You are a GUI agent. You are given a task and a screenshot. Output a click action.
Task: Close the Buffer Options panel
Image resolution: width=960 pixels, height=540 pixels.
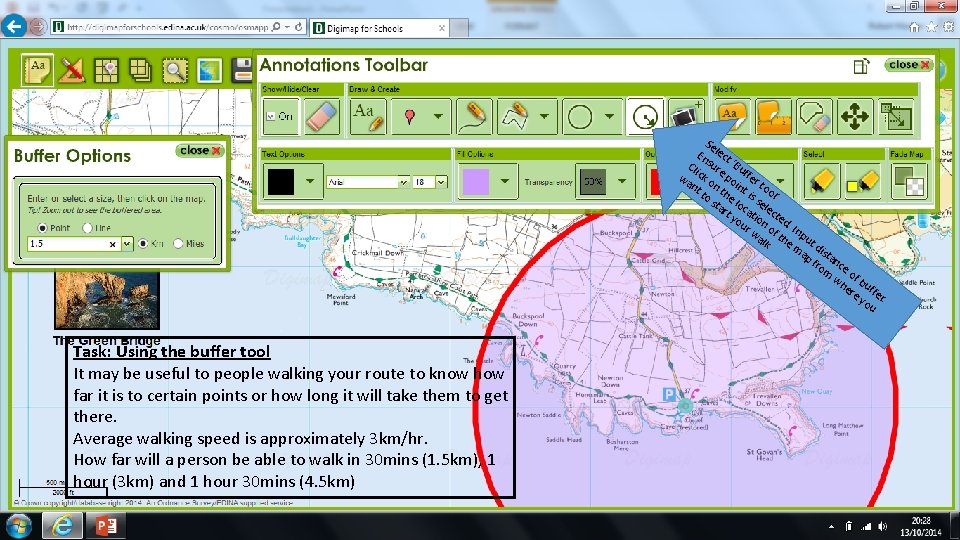pyautogui.click(x=200, y=150)
